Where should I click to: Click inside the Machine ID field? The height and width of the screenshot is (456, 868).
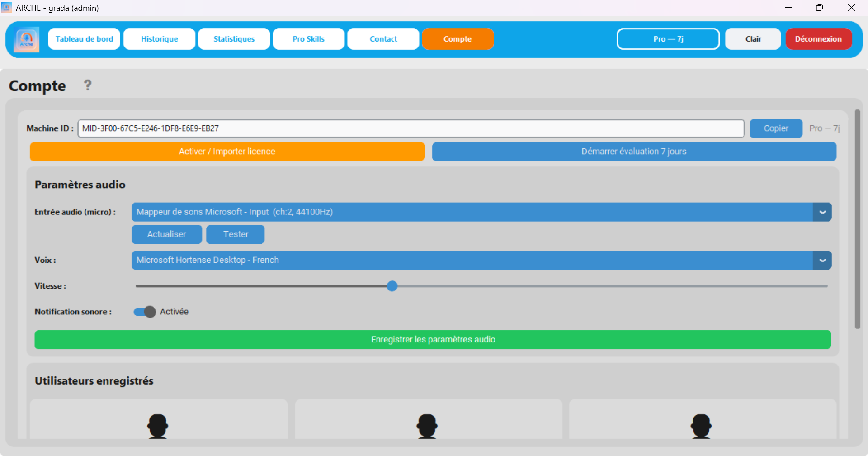(411, 128)
